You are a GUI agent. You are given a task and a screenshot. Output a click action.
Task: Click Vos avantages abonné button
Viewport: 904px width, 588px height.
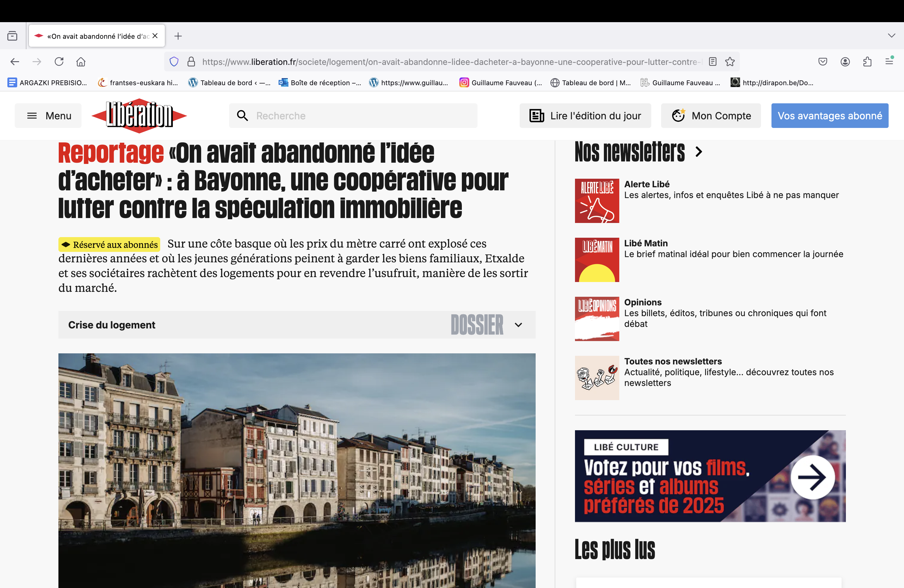pos(830,115)
